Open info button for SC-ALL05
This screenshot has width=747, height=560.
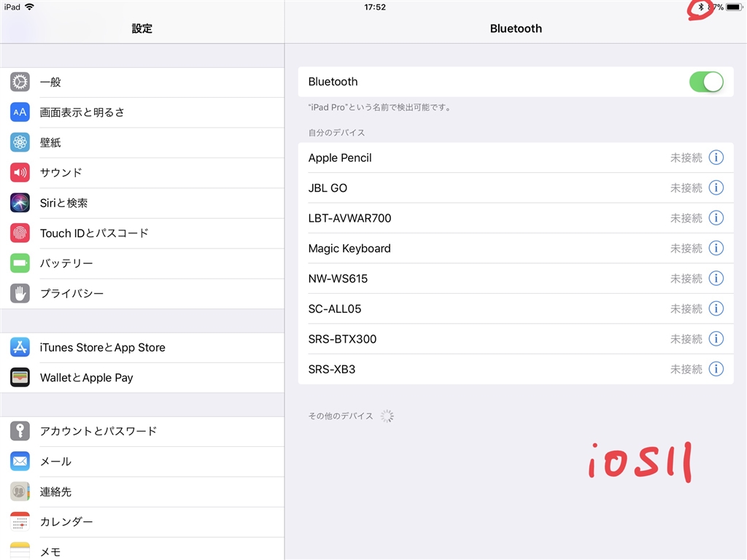point(716,308)
